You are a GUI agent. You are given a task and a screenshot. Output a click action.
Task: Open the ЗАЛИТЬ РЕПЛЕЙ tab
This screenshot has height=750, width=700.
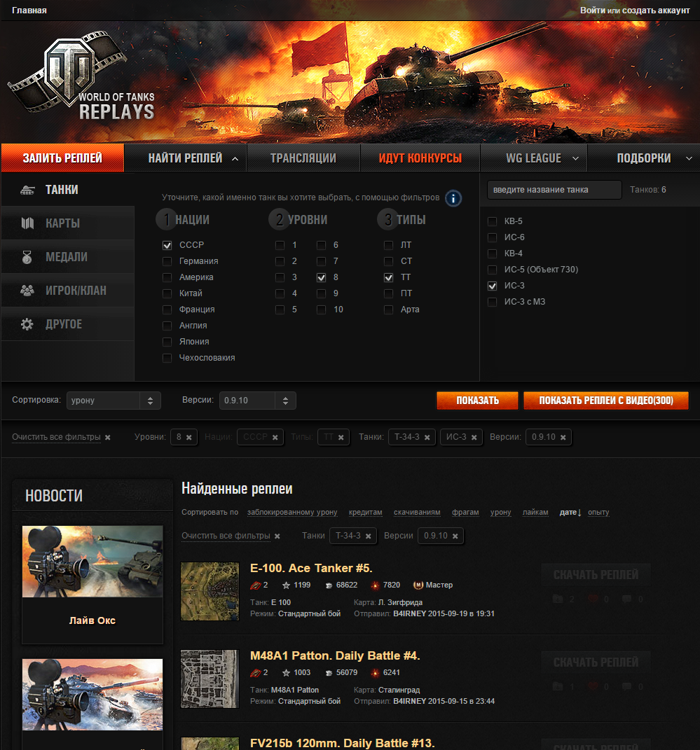pyautogui.click(x=62, y=158)
